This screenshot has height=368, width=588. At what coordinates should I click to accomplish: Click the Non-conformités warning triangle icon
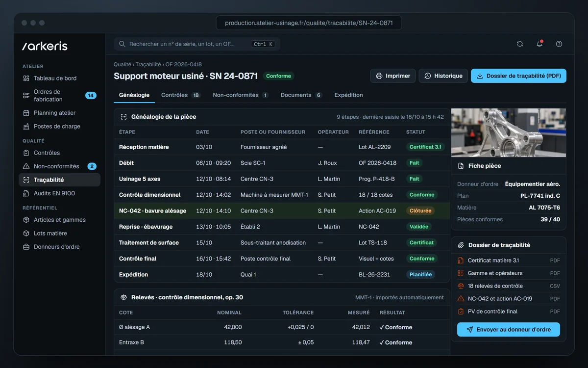tap(26, 166)
